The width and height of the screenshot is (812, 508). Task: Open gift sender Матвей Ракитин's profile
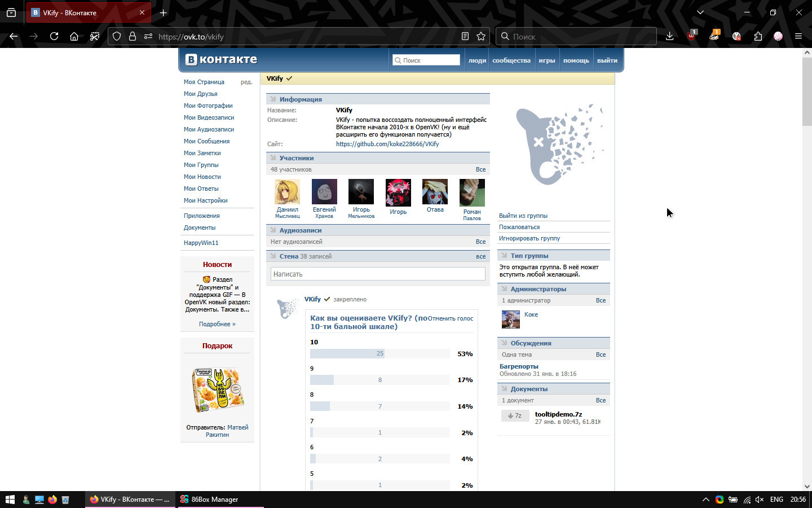pyautogui.click(x=227, y=431)
